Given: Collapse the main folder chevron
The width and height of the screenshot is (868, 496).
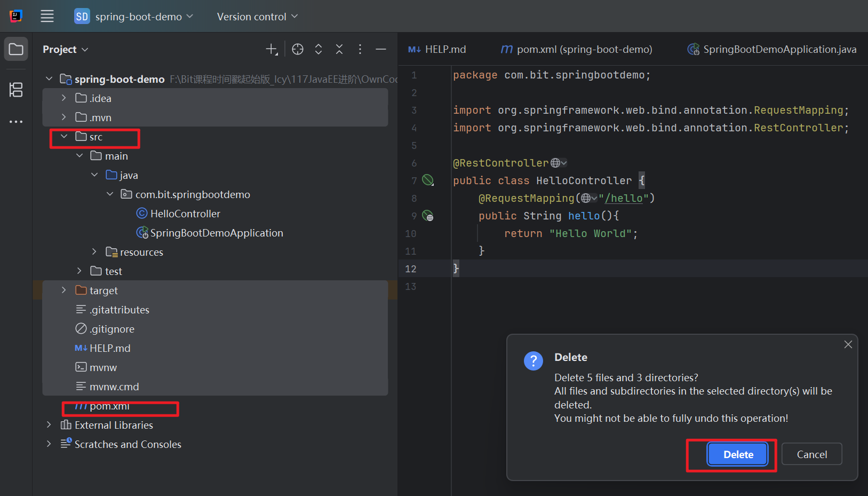Looking at the screenshot, I should [x=79, y=156].
